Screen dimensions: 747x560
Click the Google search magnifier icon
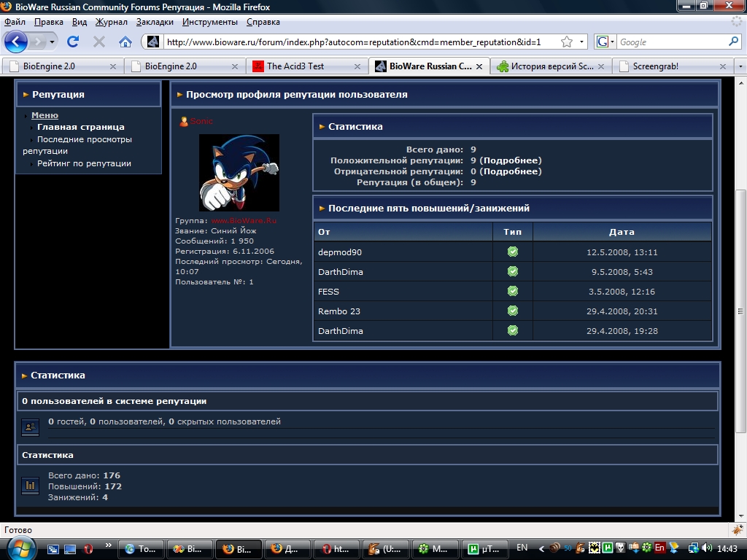click(733, 42)
